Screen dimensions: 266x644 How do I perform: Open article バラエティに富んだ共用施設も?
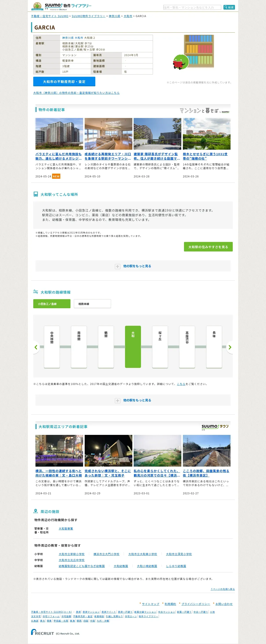click(x=59, y=156)
